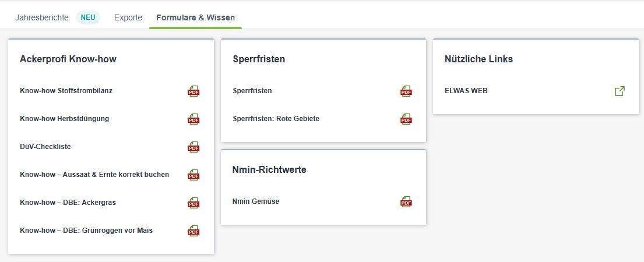Screen dimensions: 644x262
Task: Click the DüV-Checkliste PDF icon
Action: click(194, 147)
